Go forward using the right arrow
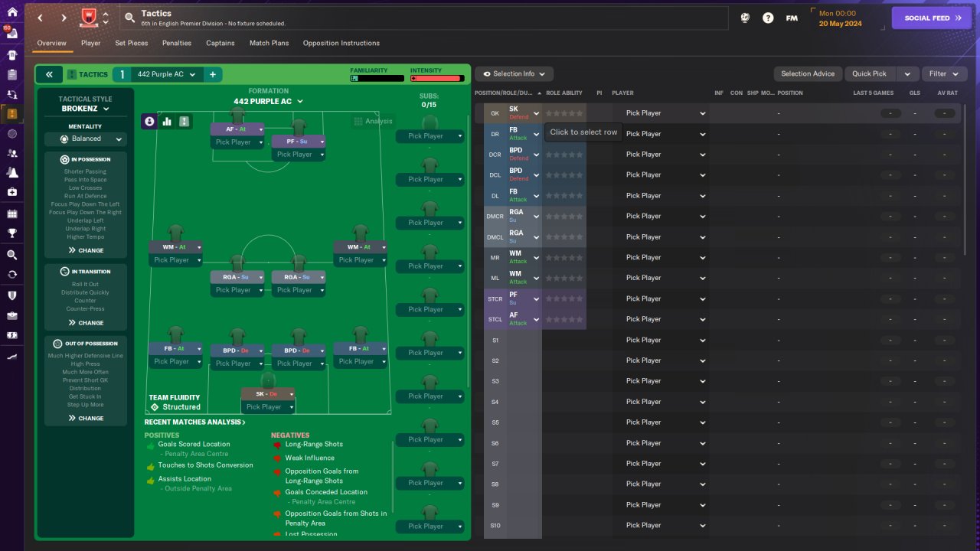Image resolution: width=980 pixels, height=551 pixels. click(x=64, y=18)
